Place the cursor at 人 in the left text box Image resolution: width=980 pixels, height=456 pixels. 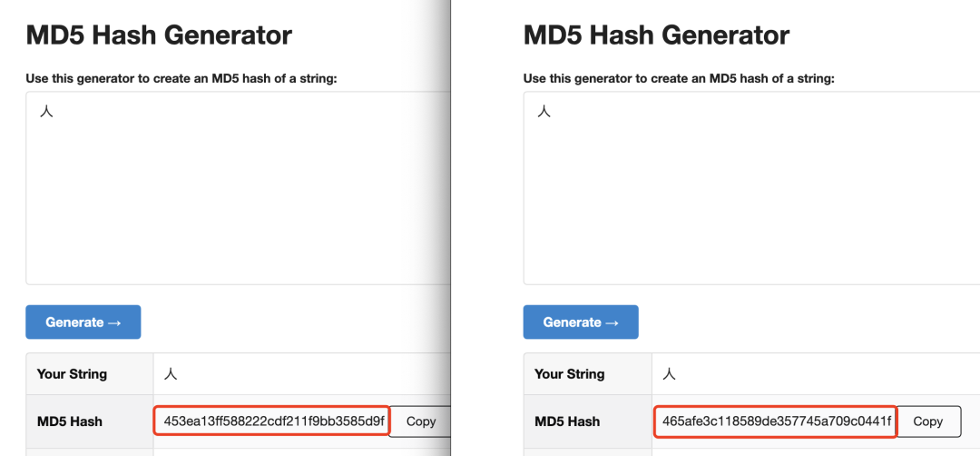[x=47, y=113]
